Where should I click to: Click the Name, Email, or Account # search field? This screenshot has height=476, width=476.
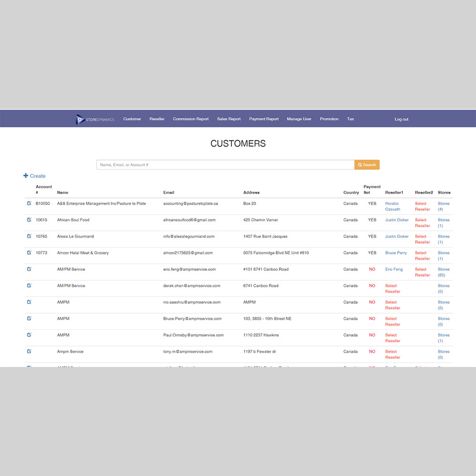(x=225, y=165)
